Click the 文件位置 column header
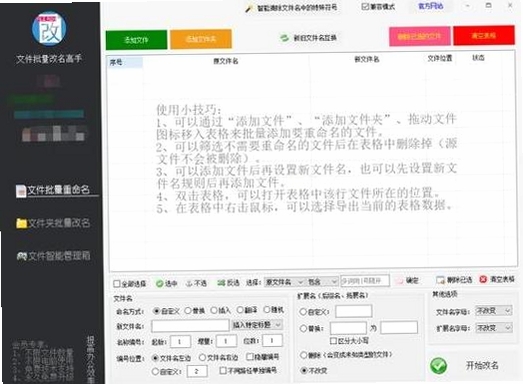Viewport: 523px width, 384px height. click(440, 58)
